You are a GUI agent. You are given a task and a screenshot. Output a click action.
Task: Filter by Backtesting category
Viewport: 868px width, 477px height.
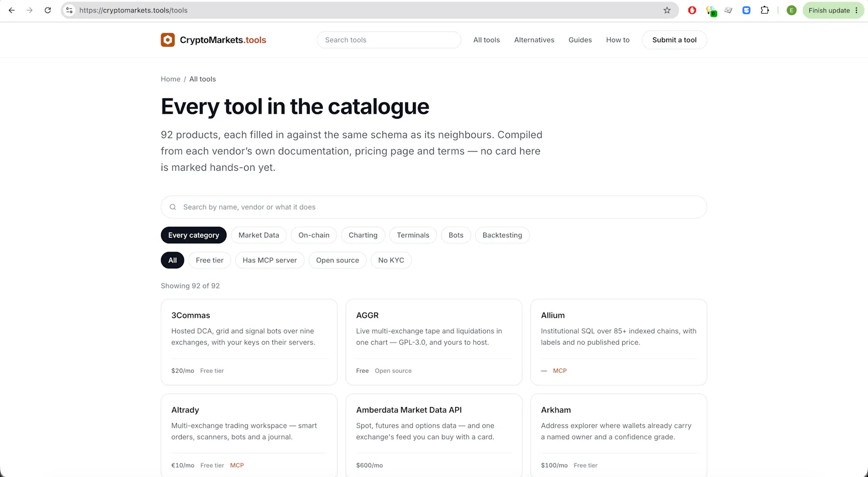coord(502,235)
